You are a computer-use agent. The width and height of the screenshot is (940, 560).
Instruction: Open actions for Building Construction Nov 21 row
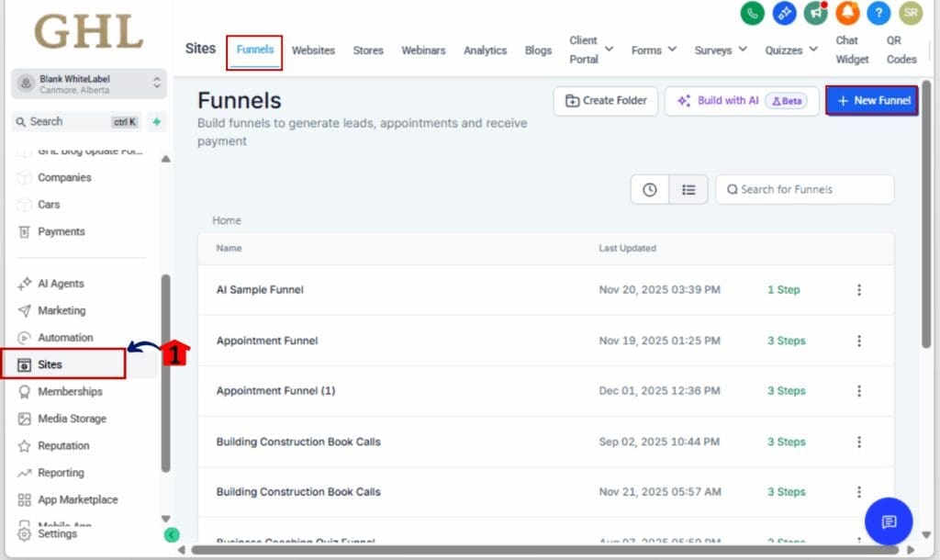point(859,492)
